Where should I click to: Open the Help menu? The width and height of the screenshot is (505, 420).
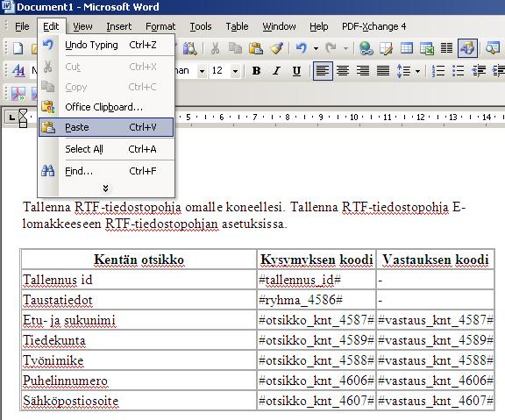tap(319, 26)
